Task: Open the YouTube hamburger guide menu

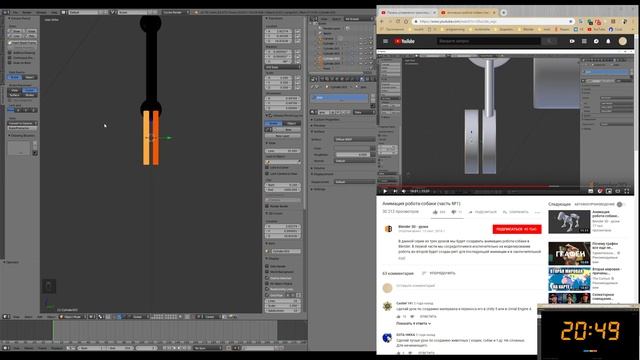Action: pyautogui.click(x=385, y=41)
